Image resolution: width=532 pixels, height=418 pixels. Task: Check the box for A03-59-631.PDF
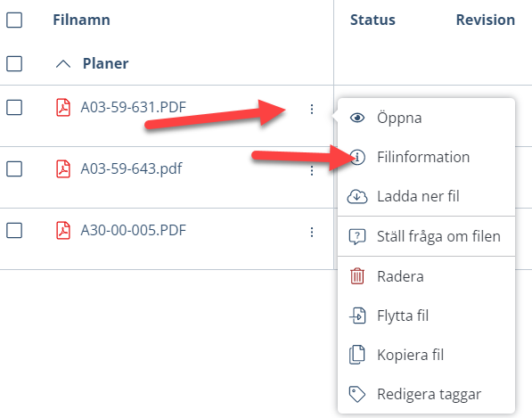[14, 108]
